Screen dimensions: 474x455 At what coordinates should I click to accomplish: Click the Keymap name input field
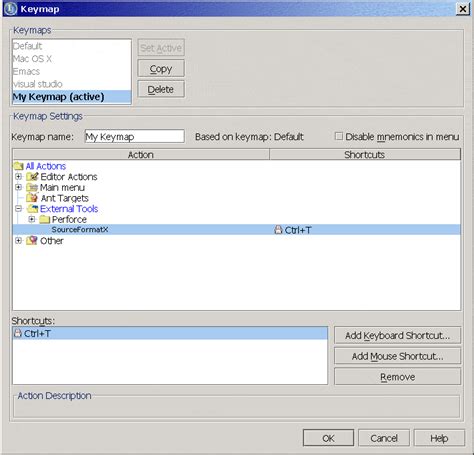tap(135, 136)
